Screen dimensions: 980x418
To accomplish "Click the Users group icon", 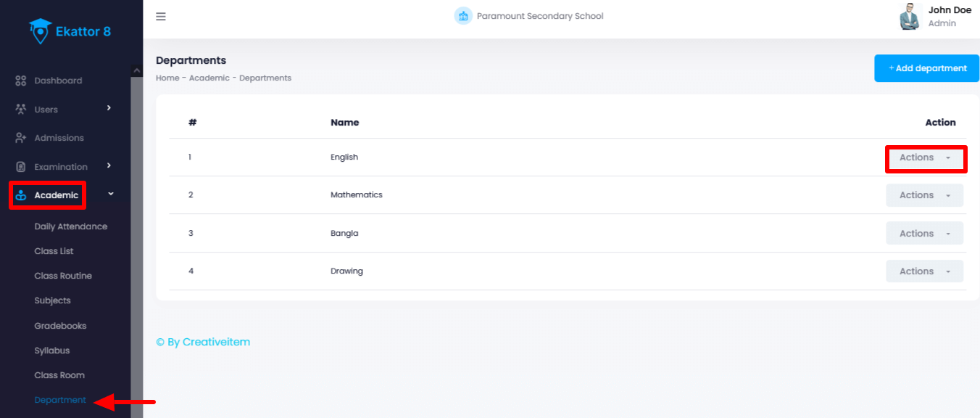I will click(x=21, y=110).
